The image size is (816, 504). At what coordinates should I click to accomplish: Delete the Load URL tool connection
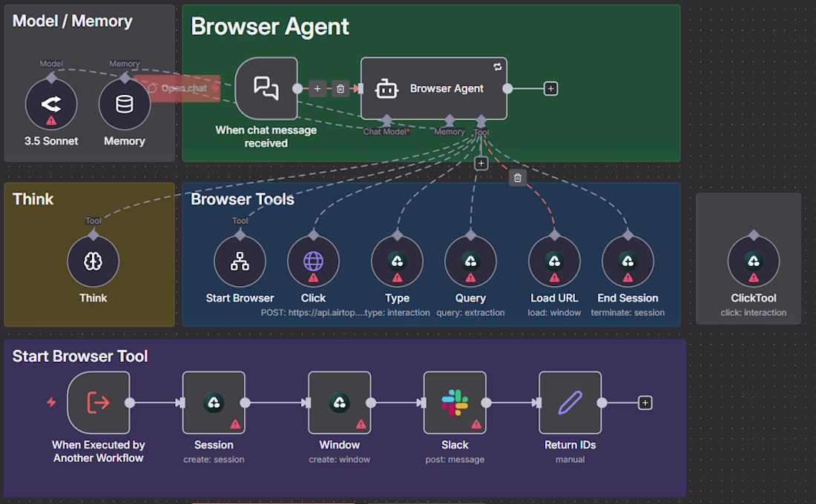click(x=517, y=178)
